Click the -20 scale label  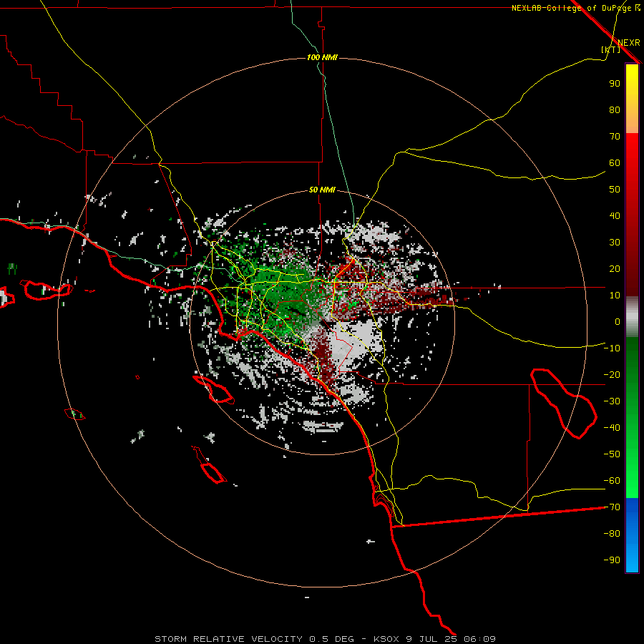pyautogui.click(x=612, y=375)
